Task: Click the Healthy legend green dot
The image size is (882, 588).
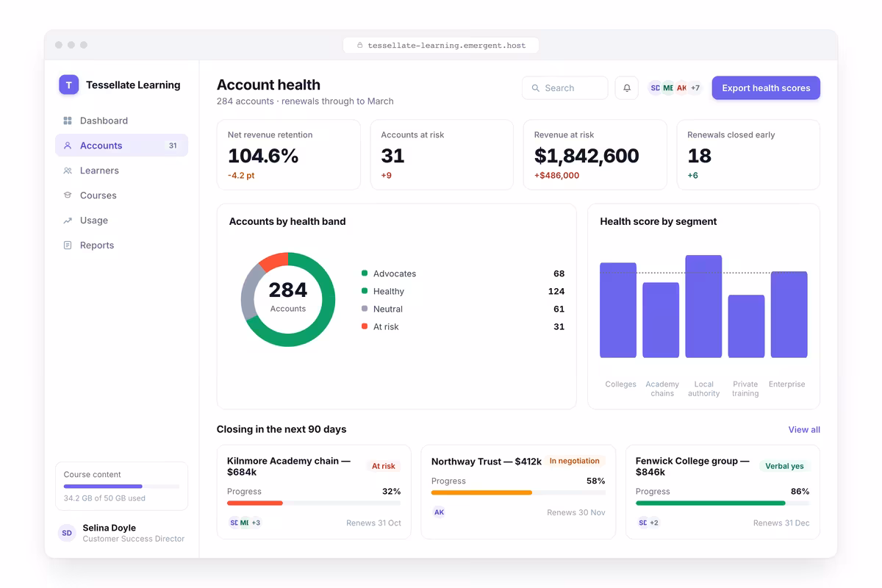Action: coord(365,291)
